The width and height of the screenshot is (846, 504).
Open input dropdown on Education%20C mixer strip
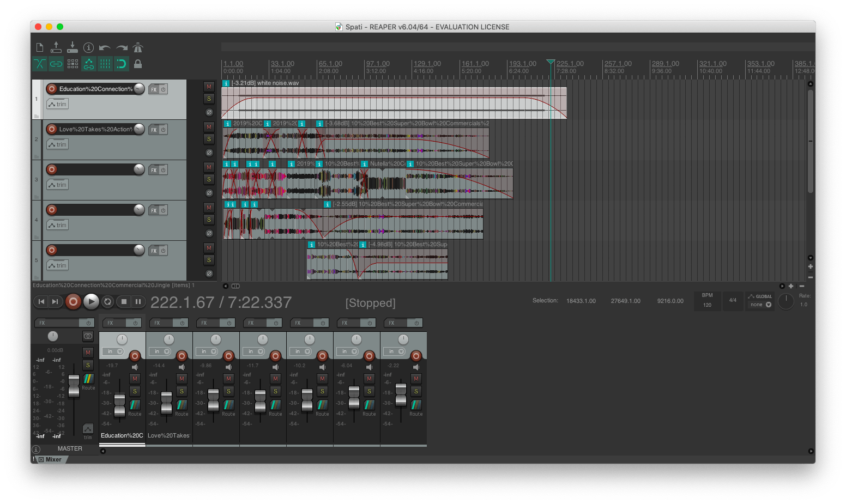coord(113,351)
